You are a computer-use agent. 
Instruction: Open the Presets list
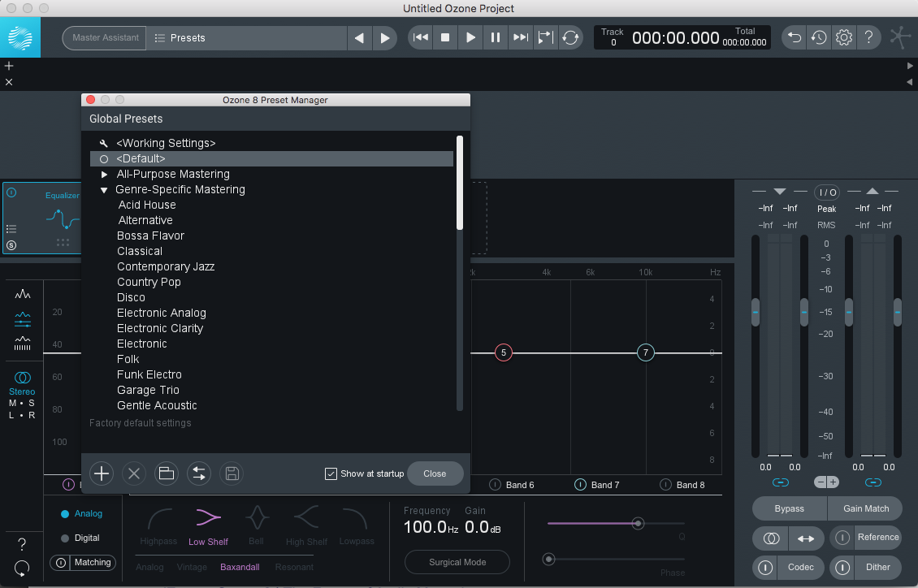click(246, 38)
